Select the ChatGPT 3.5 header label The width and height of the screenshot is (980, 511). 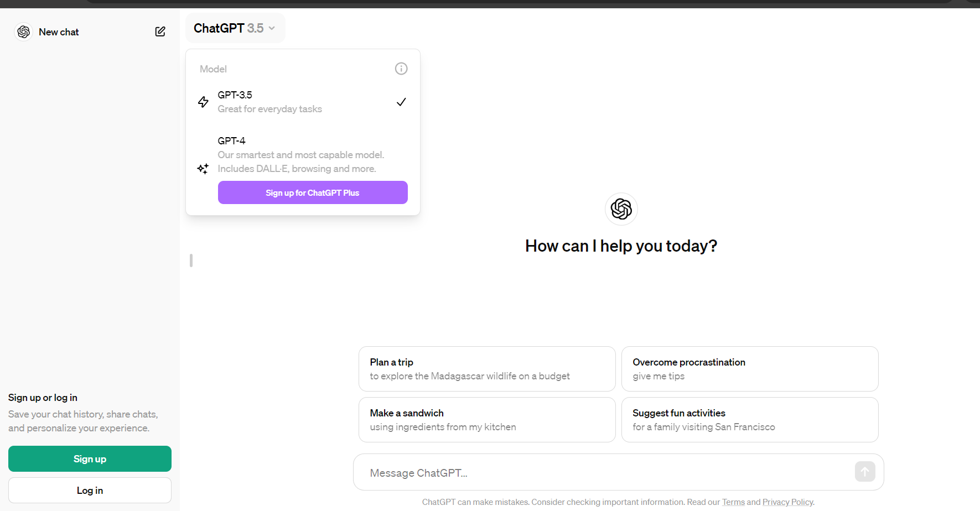pyautogui.click(x=229, y=28)
